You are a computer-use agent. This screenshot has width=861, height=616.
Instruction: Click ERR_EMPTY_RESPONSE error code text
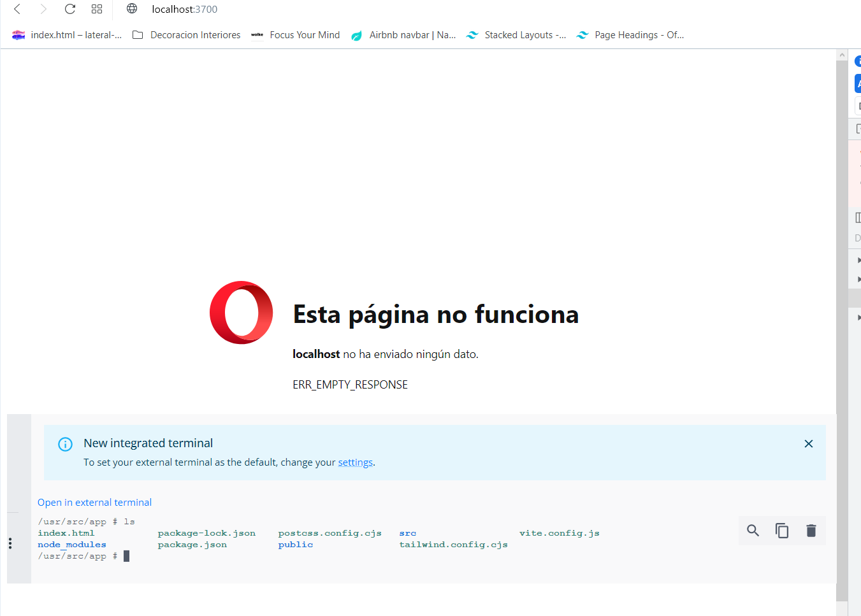tap(350, 385)
